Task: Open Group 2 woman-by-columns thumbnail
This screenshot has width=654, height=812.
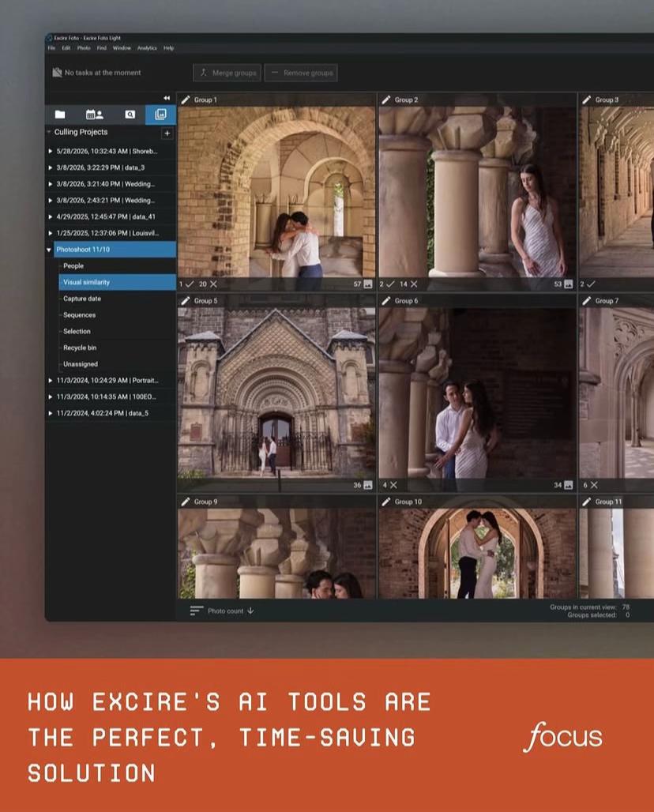Action: tap(477, 192)
